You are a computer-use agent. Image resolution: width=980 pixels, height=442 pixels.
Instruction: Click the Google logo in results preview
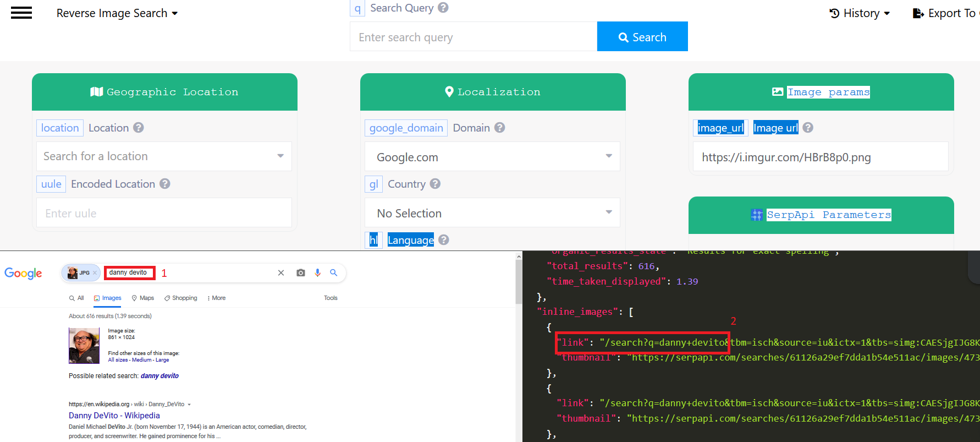[23, 273]
